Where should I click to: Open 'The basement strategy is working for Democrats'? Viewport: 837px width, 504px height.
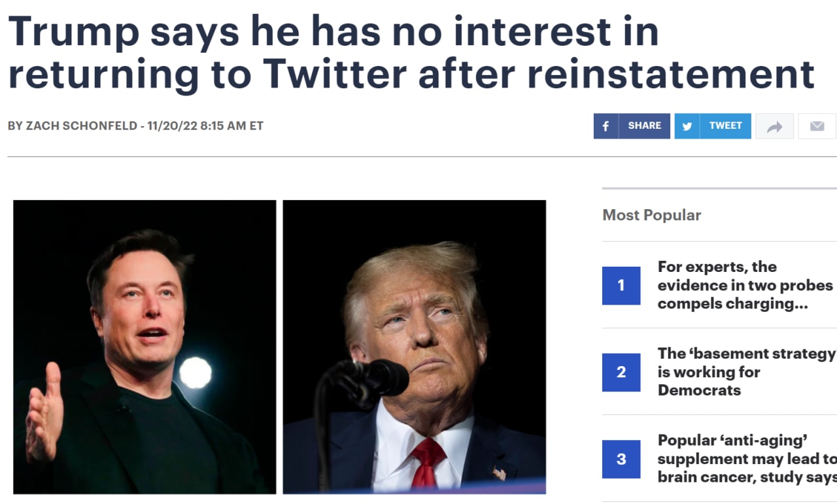click(x=745, y=372)
